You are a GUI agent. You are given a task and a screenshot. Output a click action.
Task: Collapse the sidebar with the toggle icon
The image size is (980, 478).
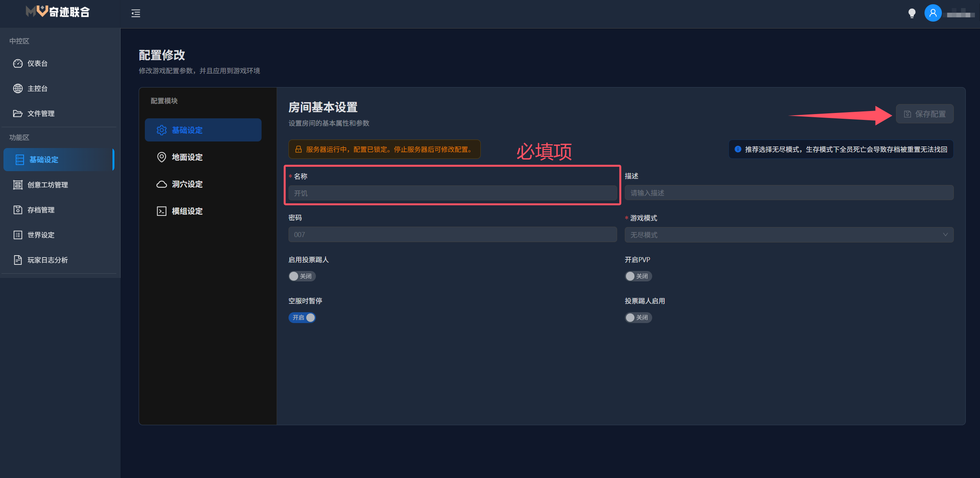point(136,13)
